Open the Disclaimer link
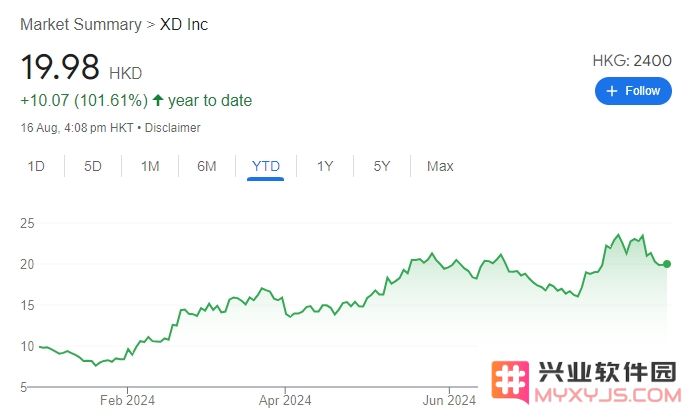 (173, 128)
